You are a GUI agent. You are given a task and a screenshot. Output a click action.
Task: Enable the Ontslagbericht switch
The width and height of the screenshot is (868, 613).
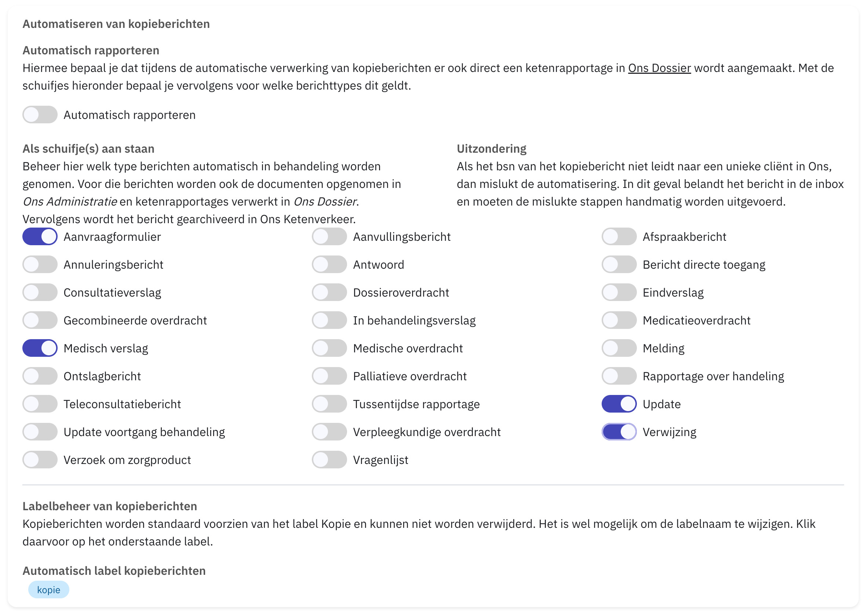pos(40,376)
